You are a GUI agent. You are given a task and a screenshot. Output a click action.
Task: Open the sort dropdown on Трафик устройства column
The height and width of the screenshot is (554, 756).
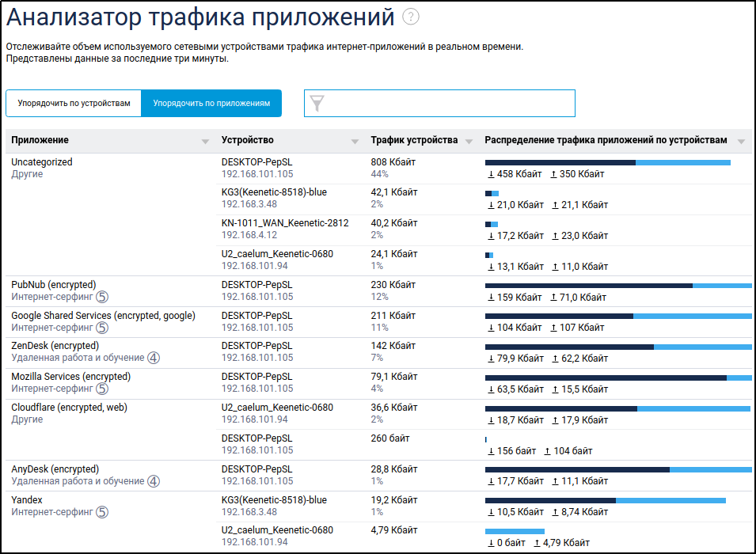click(467, 140)
